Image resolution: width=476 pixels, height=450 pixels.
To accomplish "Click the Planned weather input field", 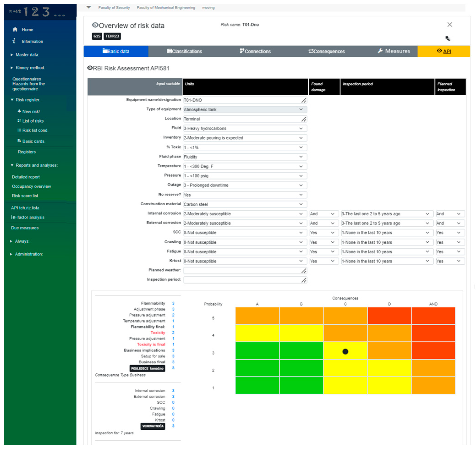I will [x=242, y=271].
